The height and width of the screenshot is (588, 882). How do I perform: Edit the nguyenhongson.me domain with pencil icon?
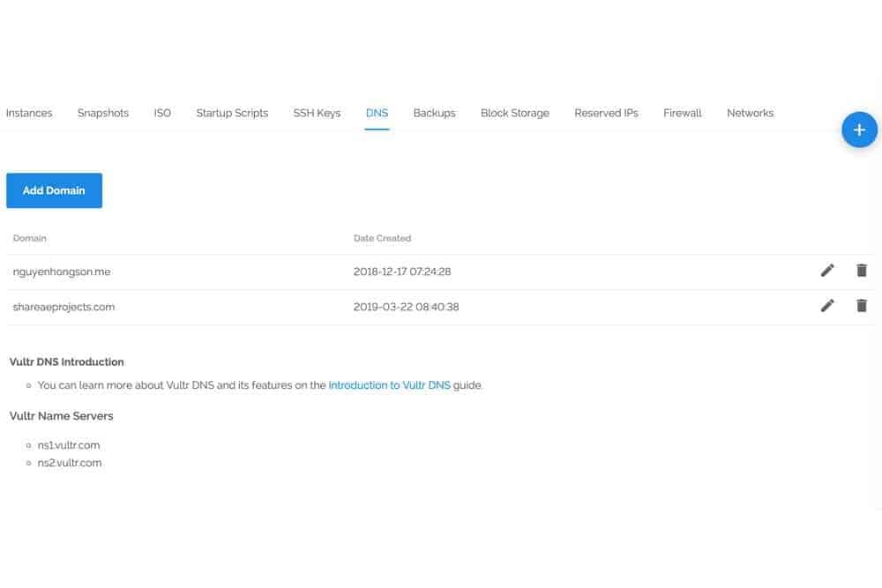826,271
